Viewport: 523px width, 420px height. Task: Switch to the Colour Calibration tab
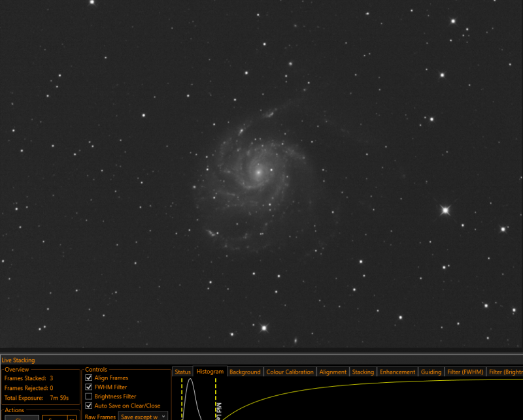coord(290,372)
